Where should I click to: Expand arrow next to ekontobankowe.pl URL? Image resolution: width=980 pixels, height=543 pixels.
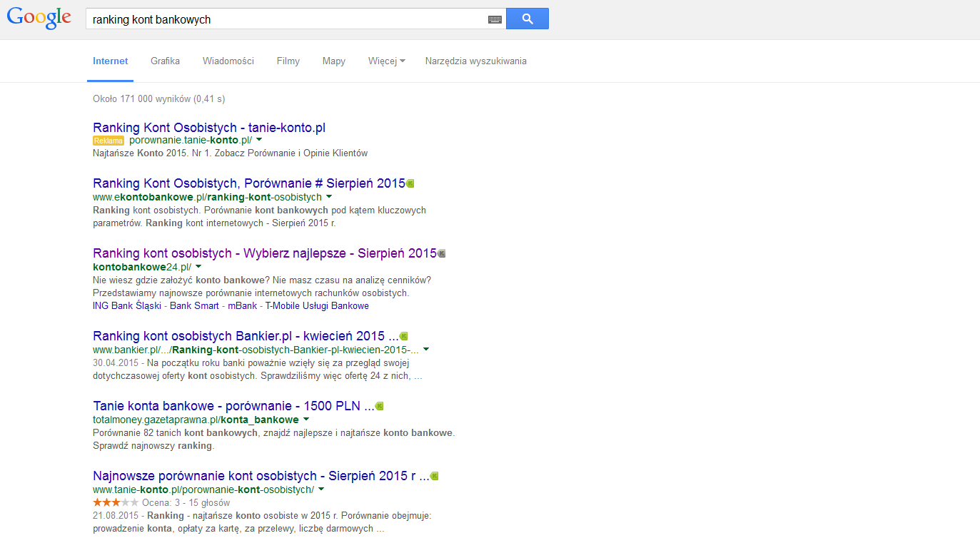coord(329,196)
